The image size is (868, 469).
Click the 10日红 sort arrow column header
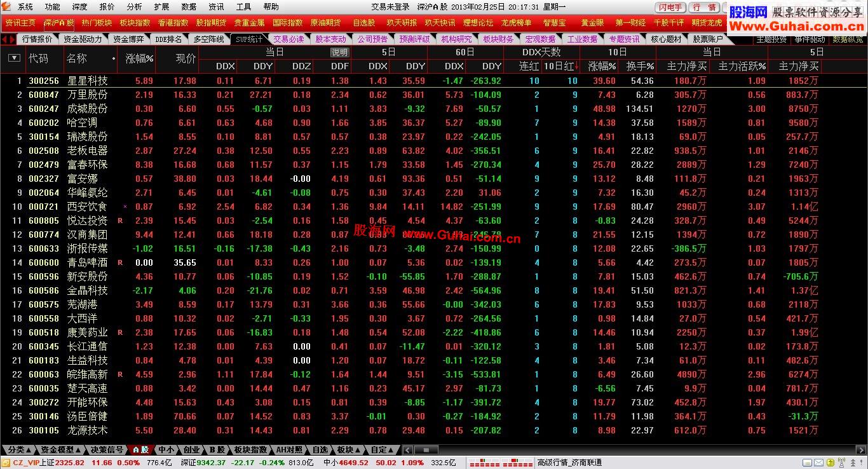pos(561,66)
